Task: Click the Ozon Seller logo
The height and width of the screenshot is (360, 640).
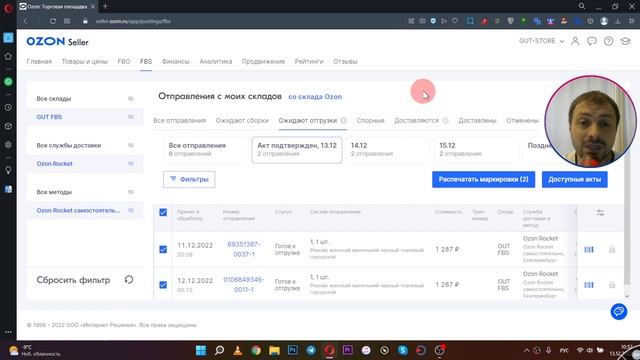Action: 57,41
